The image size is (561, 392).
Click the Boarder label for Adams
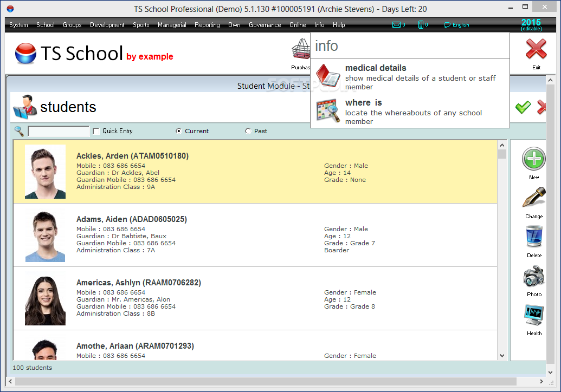[x=337, y=250]
